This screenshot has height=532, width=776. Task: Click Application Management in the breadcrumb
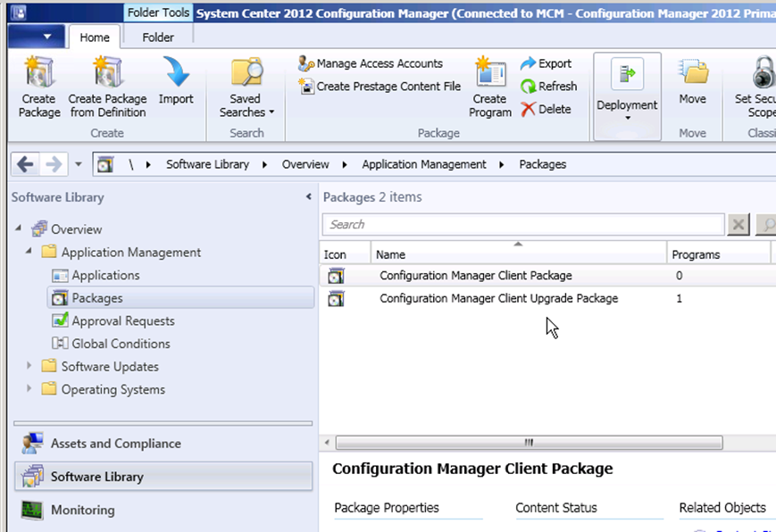pos(423,164)
